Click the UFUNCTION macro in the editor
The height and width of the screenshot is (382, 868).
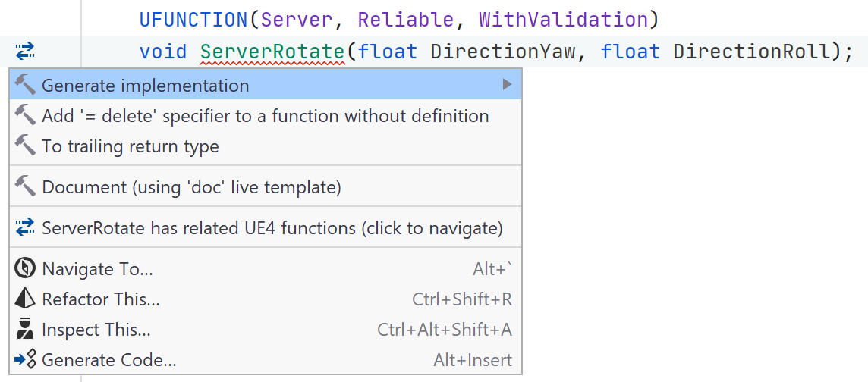click(x=193, y=20)
